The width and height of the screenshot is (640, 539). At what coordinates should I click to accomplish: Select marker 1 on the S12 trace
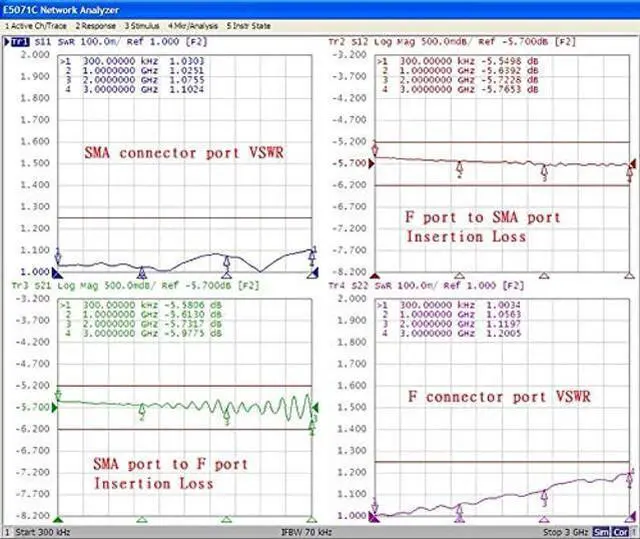375,149
